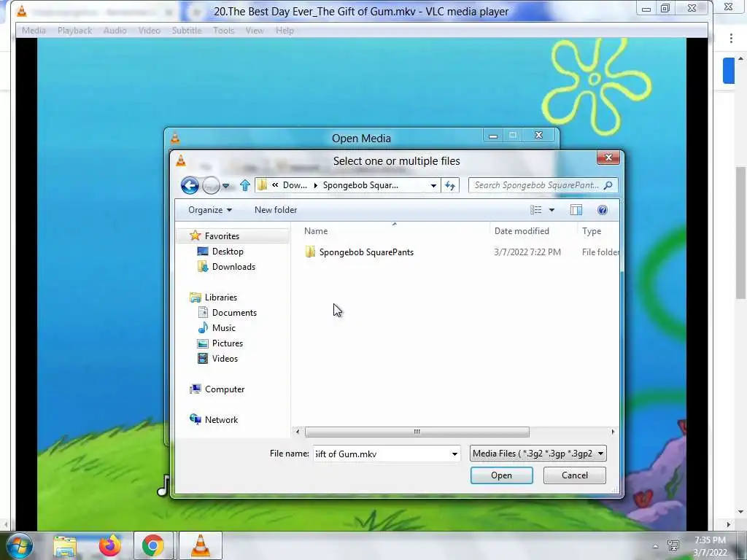Close the Select one or multiple files dialog

(608, 157)
